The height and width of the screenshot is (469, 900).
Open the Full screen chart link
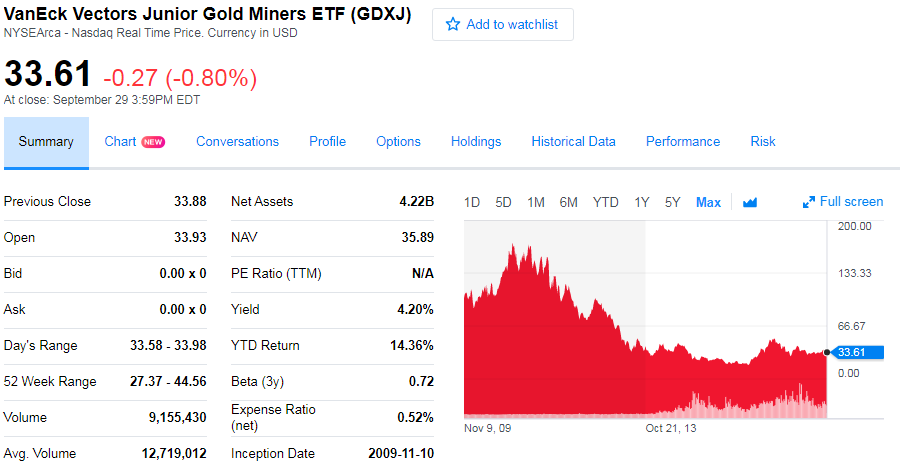851,202
